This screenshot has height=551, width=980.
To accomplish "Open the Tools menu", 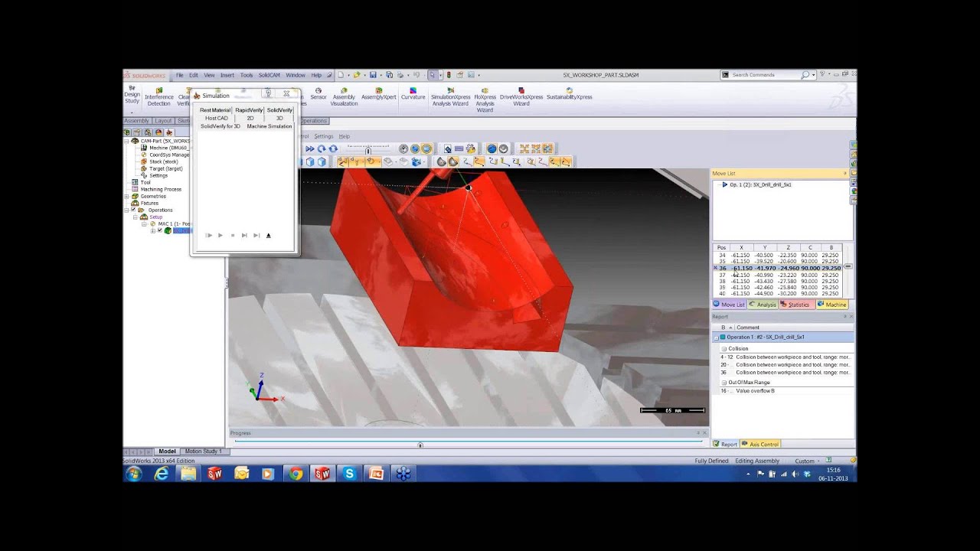I will pos(247,75).
